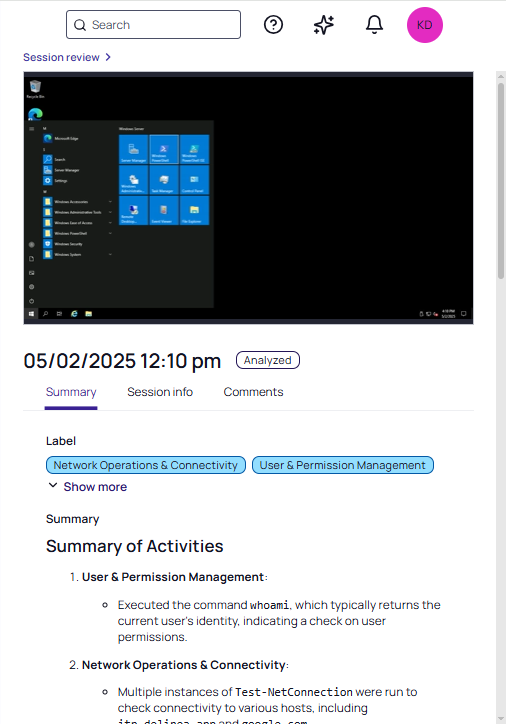The height and width of the screenshot is (724, 506).
Task: Click the File Explorer taskbar icon in recording
Action: pyautogui.click(x=89, y=314)
